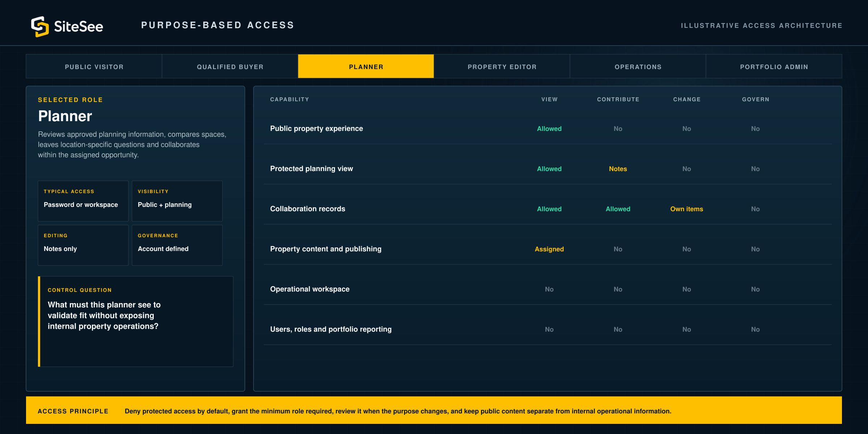
Task: Select the Planner tab
Action: (x=366, y=67)
